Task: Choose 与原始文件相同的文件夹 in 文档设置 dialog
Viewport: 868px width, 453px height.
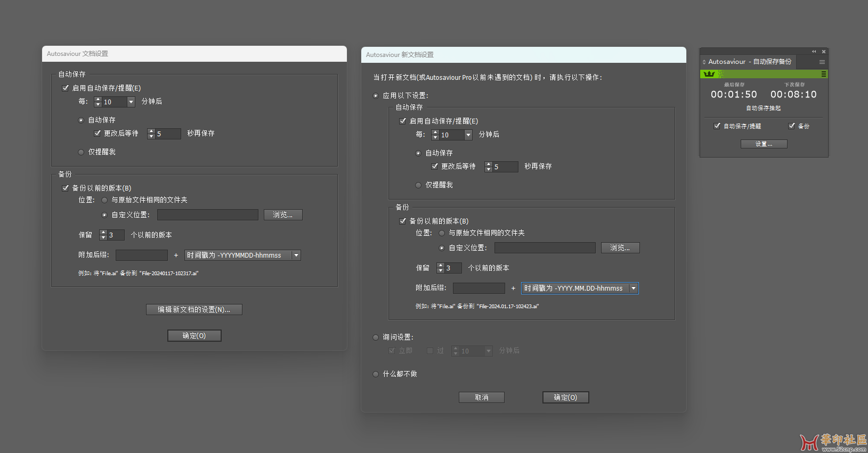Action: tap(104, 200)
